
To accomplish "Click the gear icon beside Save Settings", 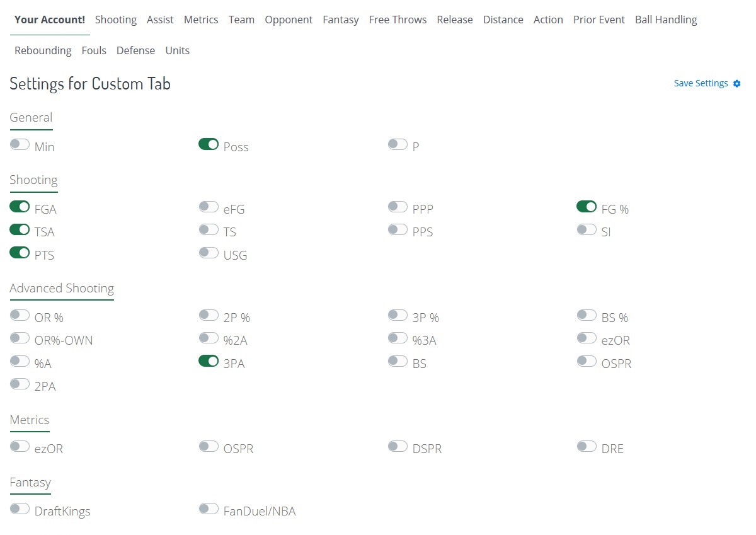I will 737,84.
